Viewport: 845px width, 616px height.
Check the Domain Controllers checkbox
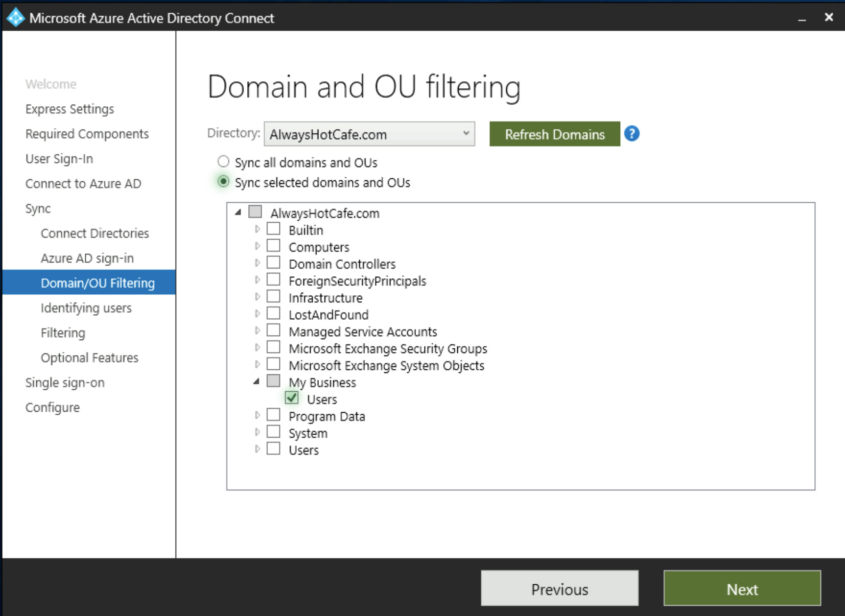(274, 262)
